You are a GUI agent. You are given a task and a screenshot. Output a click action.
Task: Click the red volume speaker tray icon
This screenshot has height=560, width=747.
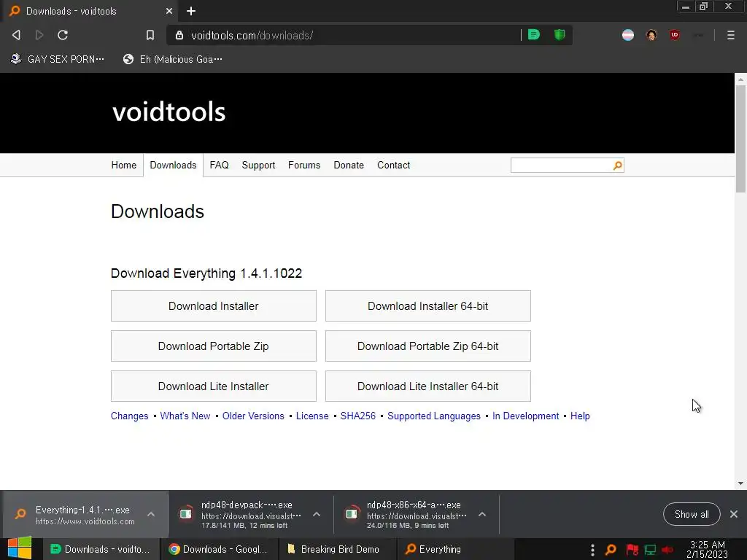tap(668, 550)
